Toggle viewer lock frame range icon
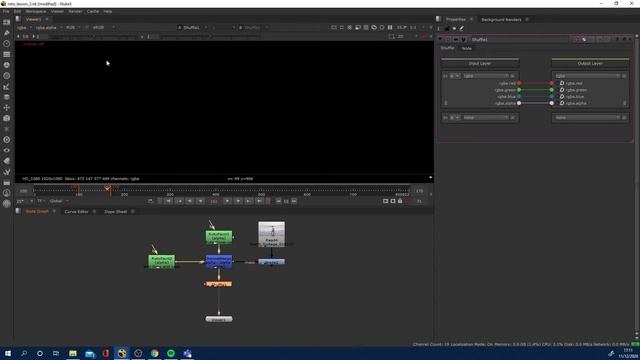Viewport: 640px width, 360px height. (x=400, y=201)
